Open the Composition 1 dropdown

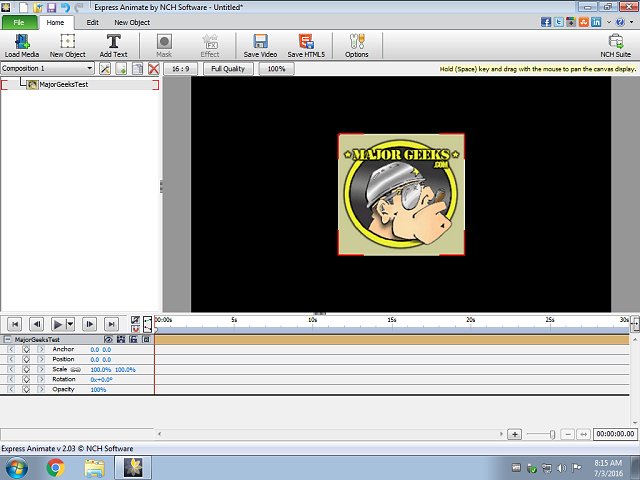tap(89, 69)
